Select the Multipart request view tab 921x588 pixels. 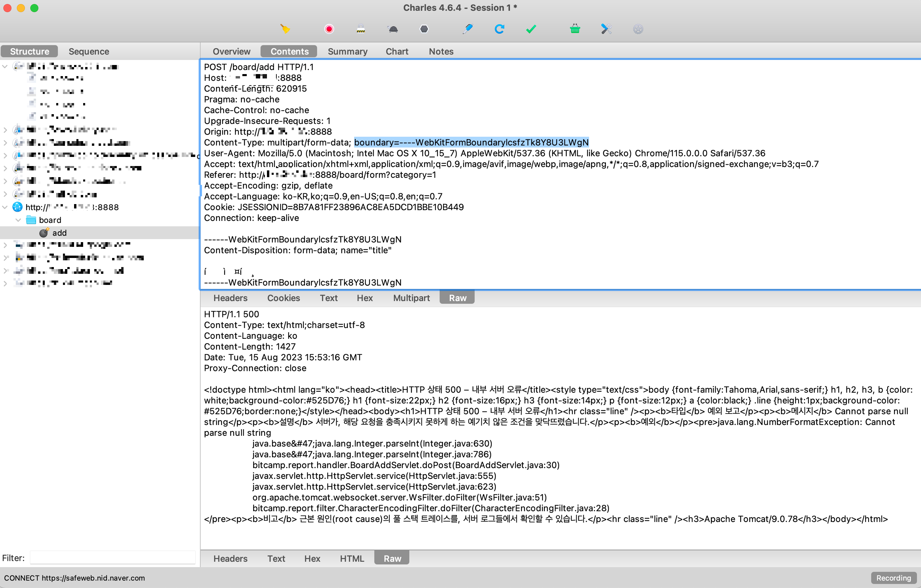pyautogui.click(x=411, y=298)
